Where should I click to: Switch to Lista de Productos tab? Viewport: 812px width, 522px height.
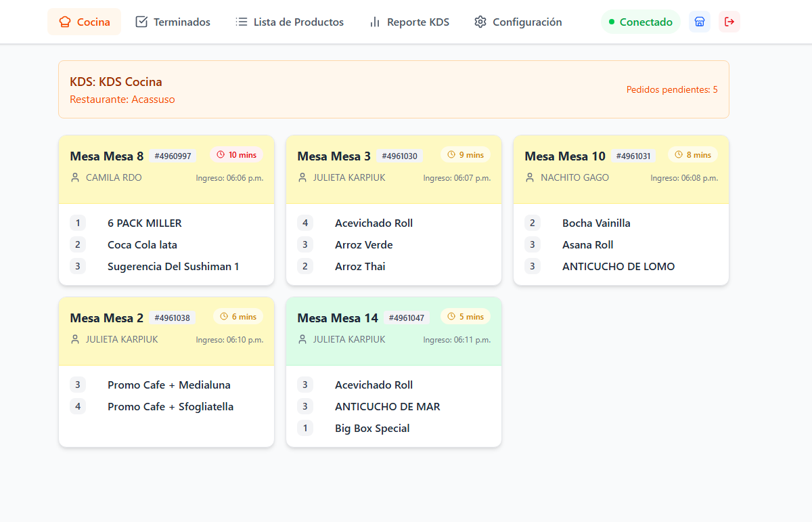click(290, 22)
